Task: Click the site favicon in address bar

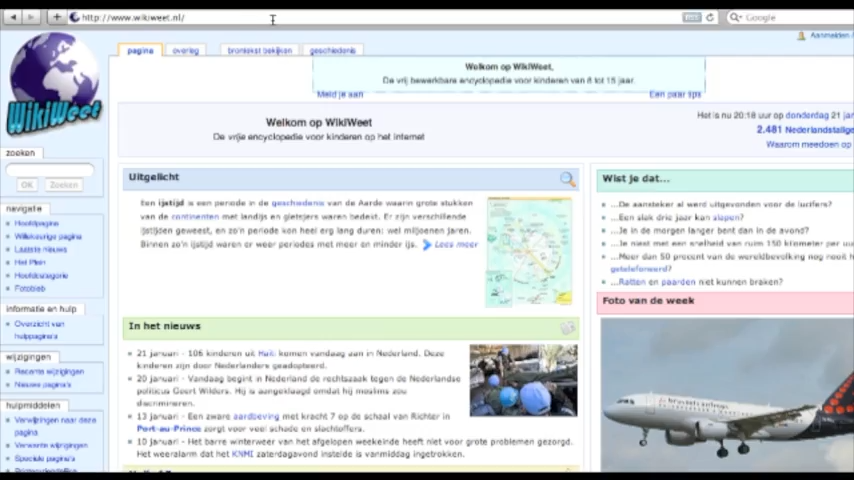Action: click(75, 17)
